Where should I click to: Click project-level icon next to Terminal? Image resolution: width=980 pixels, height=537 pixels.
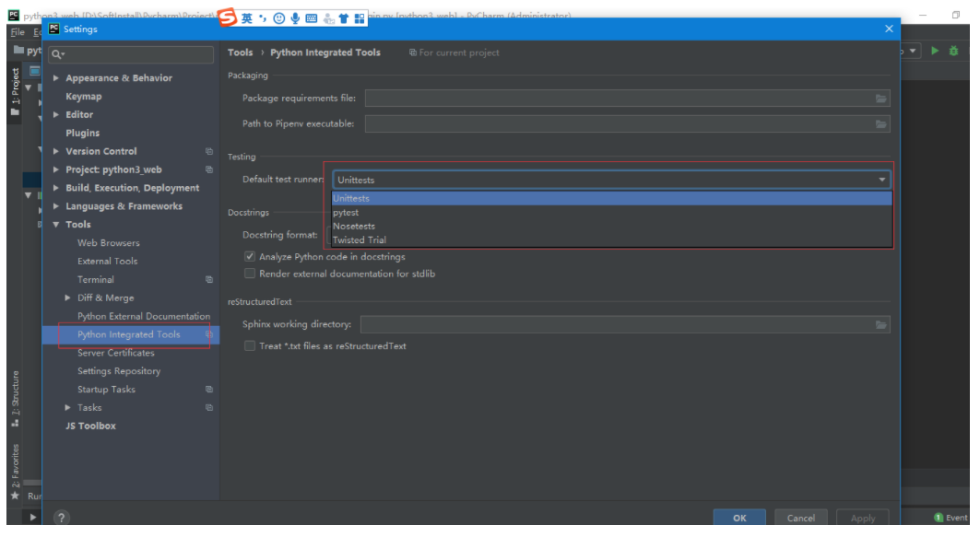[x=209, y=280]
